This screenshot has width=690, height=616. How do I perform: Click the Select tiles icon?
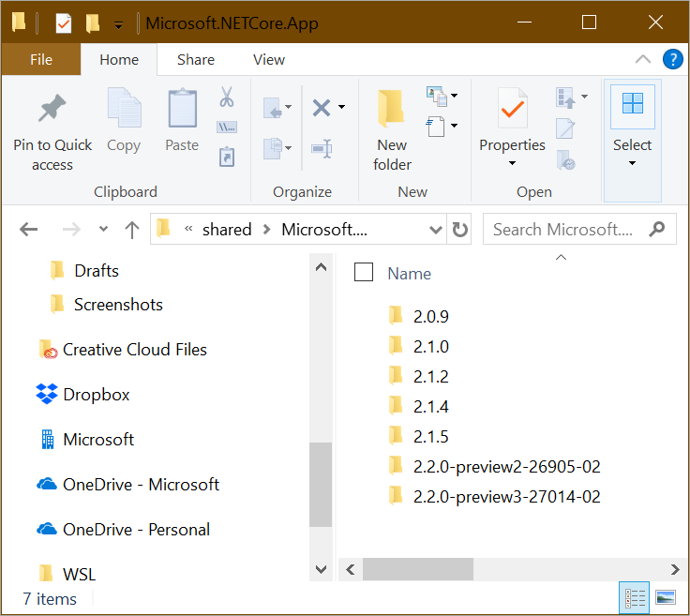tap(633, 103)
